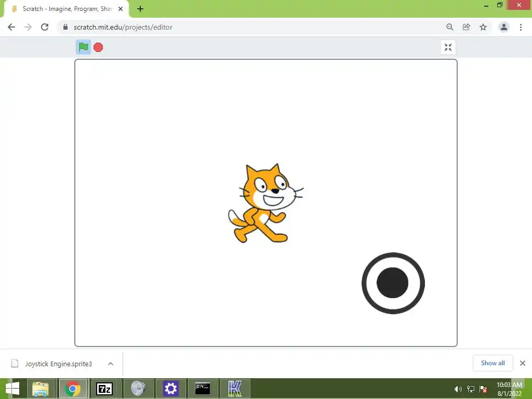Minimize the Chrome window
The image size is (532, 399).
(486, 5)
